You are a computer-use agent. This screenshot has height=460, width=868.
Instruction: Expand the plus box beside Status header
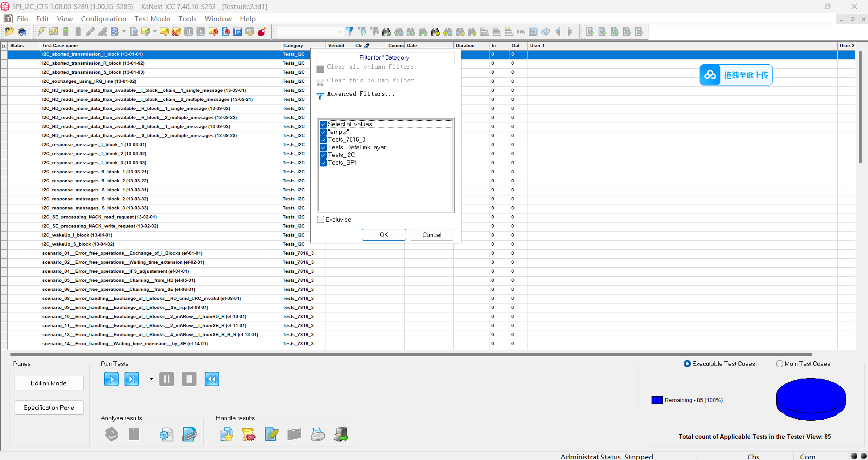[5, 46]
